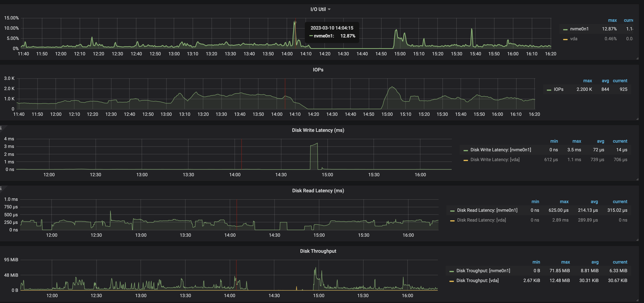The image size is (644, 303).
Task: Sort IOPs legend by max column
Action: 588,81
